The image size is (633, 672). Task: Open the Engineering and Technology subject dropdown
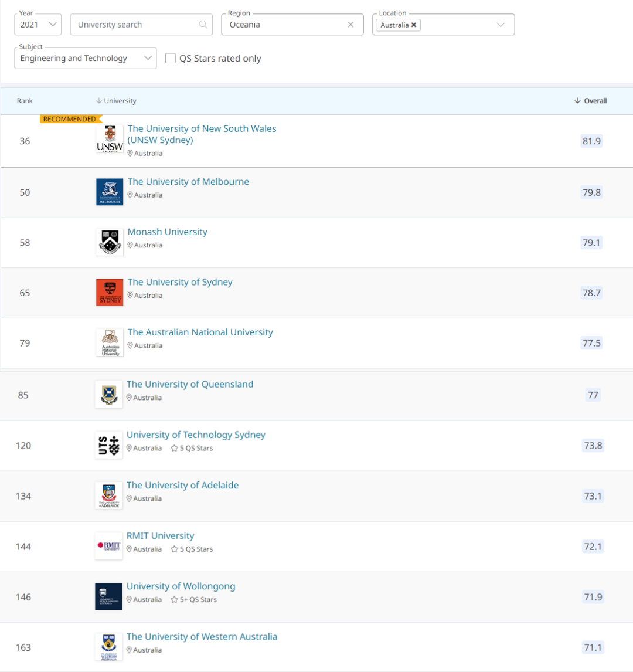coord(85,58)
